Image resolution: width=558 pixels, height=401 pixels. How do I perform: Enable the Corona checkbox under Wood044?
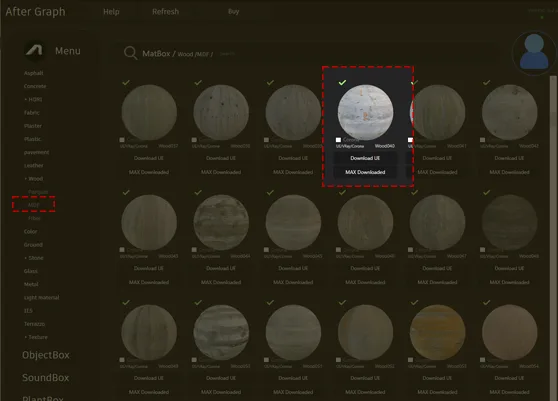click(x=194, y=250)
